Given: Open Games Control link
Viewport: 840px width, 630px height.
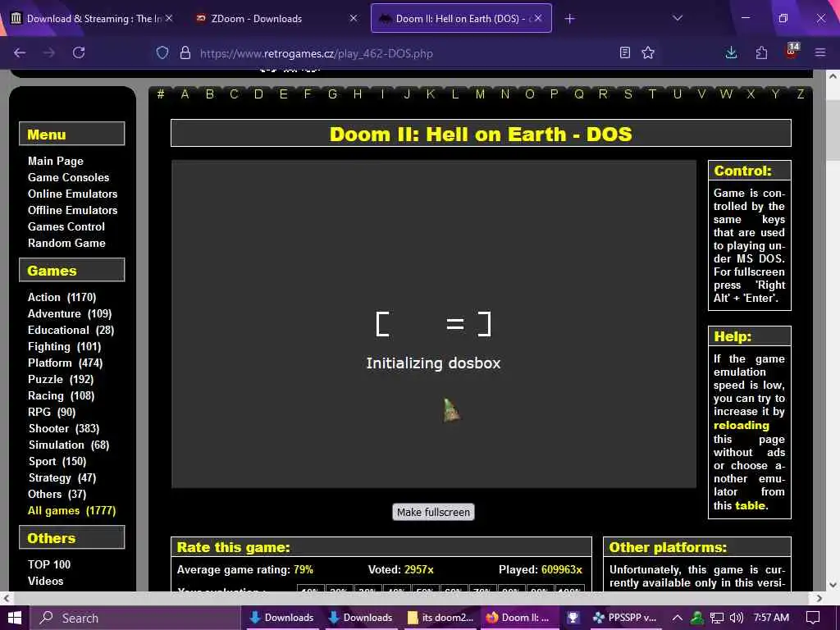Looking at the screenshot, I should tap(66, 226).
